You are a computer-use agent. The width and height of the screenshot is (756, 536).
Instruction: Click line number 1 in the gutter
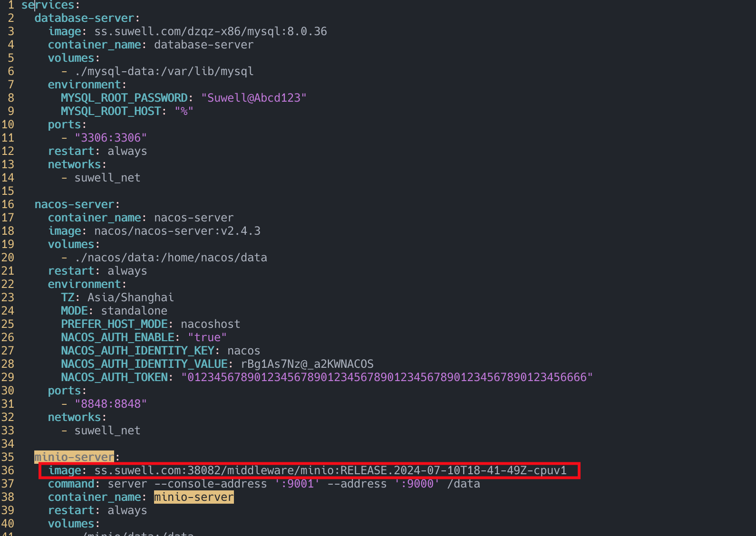(x=11, y=5)
